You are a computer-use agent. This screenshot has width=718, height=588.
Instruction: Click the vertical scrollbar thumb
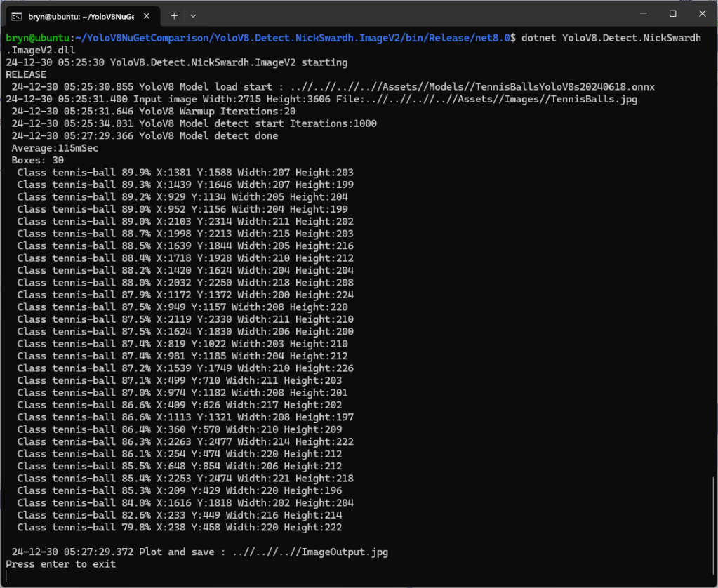713,528
